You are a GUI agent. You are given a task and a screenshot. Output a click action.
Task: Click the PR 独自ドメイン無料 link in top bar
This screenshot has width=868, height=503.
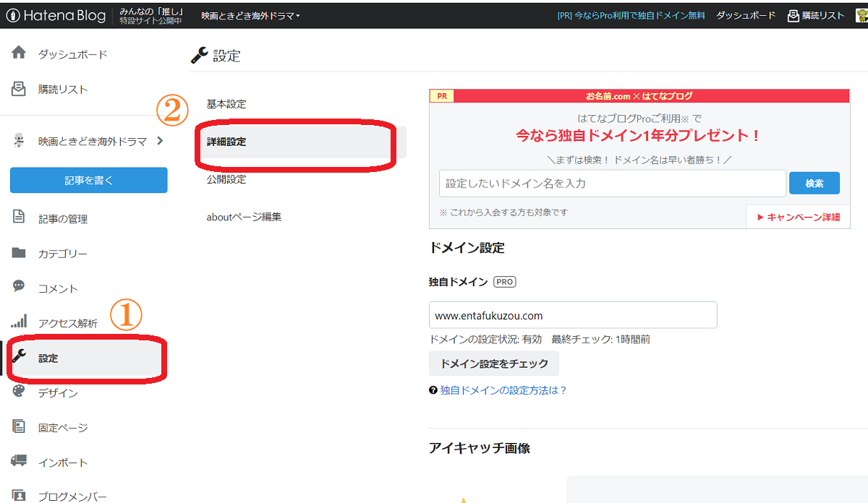(631, 15)
